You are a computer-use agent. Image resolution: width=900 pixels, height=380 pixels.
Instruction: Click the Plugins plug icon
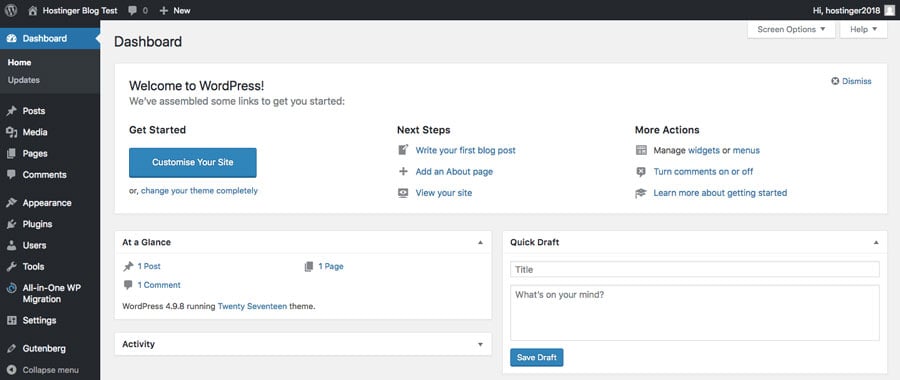click(x=11, y=224)
